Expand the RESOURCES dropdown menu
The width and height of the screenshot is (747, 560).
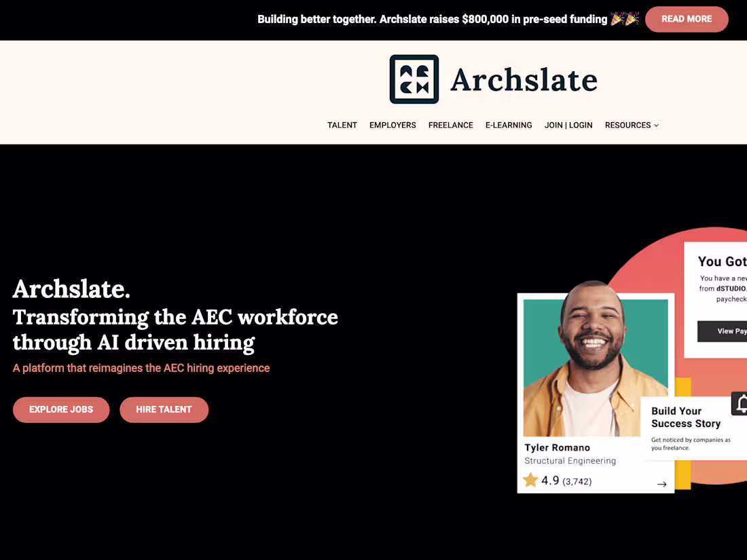click(x=632, y=125)
